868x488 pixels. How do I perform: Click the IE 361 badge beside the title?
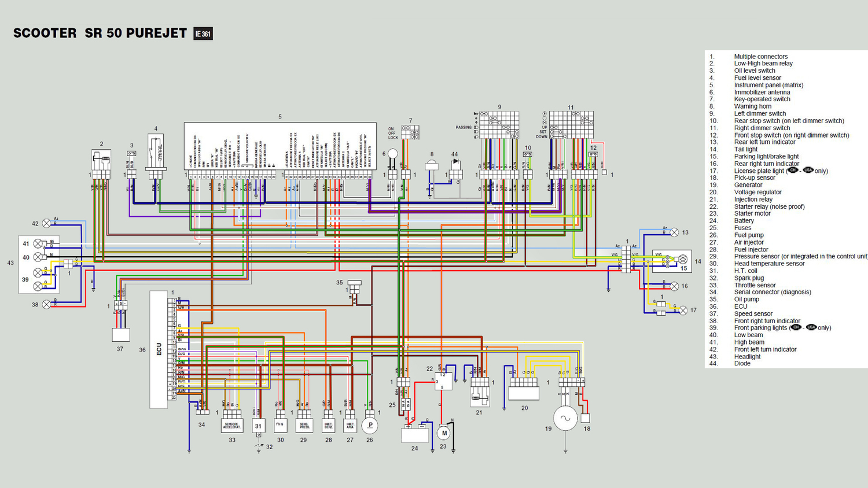203,34
